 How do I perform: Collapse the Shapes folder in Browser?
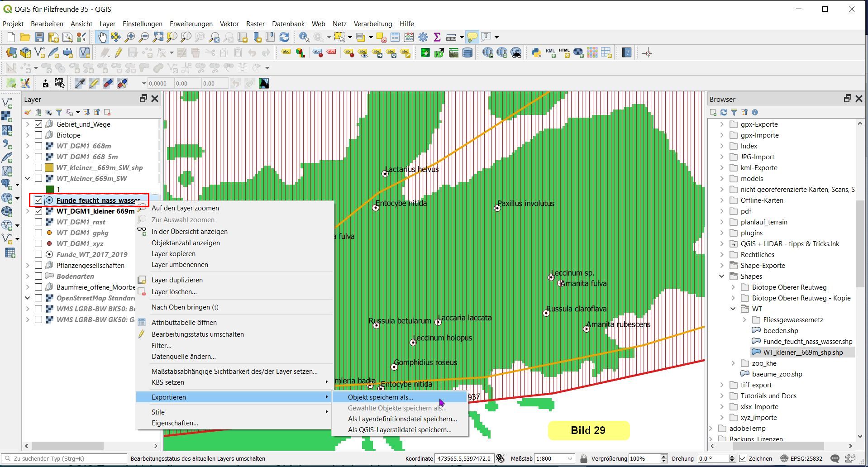(722, 276)
